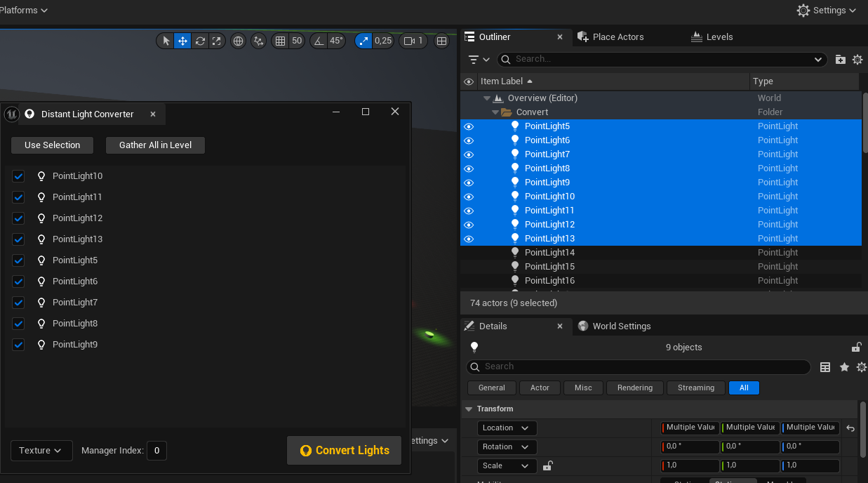Open the Settings menu at top right
868x483 pixels.
click(x=827, y=11)
